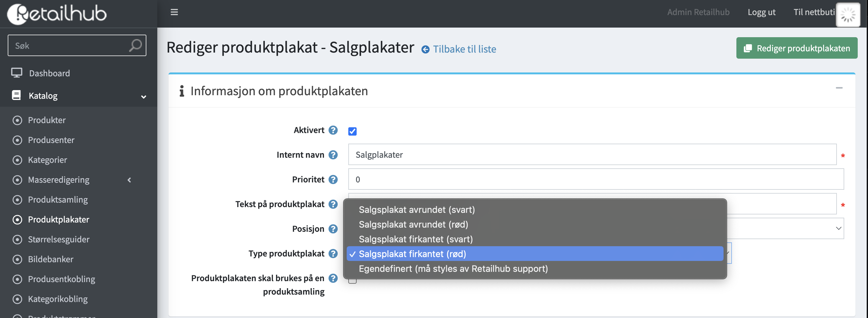This screenshot has width=868, height=318.
Task: Click Tilbake til liste link
Action: 464,49
